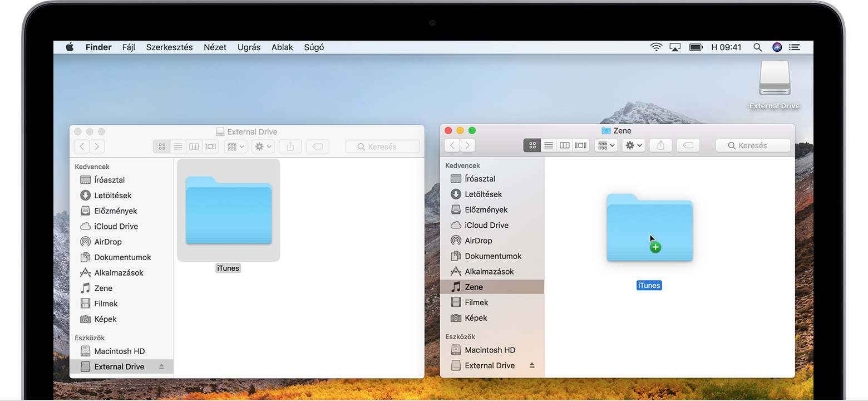The image size is (868, 401).
Task: Open the action gear dropdown in Zene window
Action: tap(634, 145)
